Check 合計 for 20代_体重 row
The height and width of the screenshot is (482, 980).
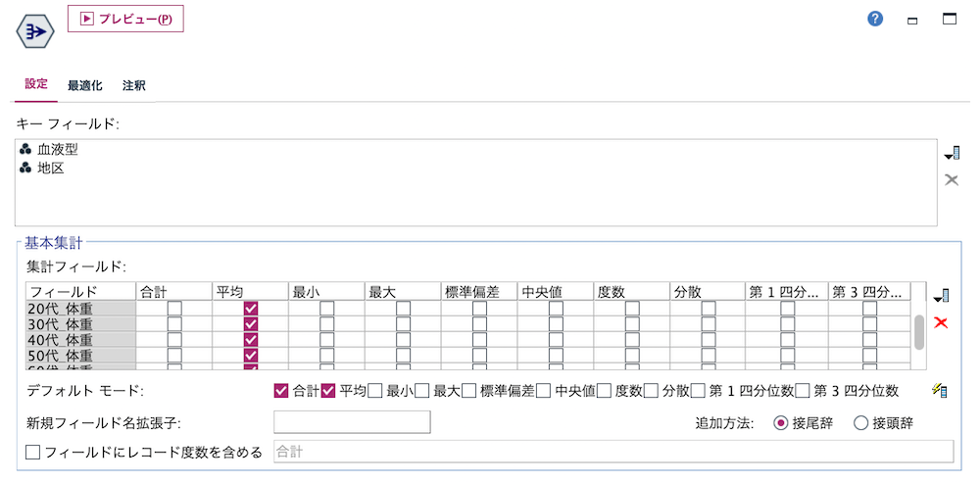tap(175, 309)
